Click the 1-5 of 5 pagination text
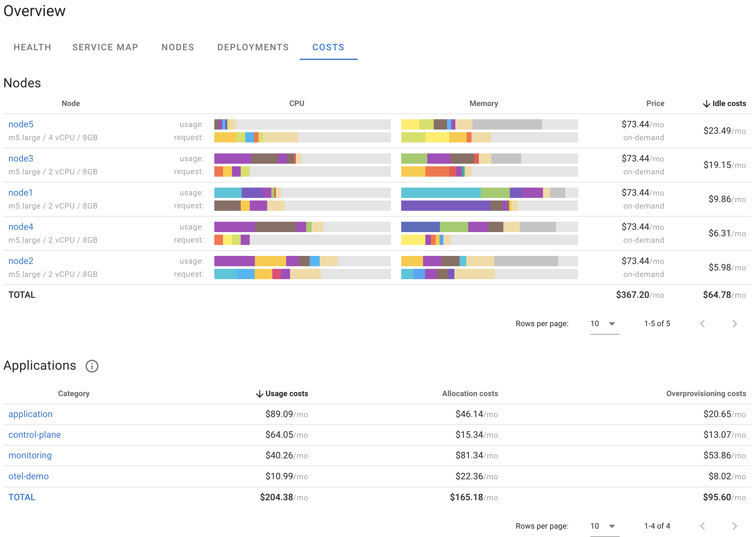The height and width of the screenshot is (537, 756). [x=657, y=324]
